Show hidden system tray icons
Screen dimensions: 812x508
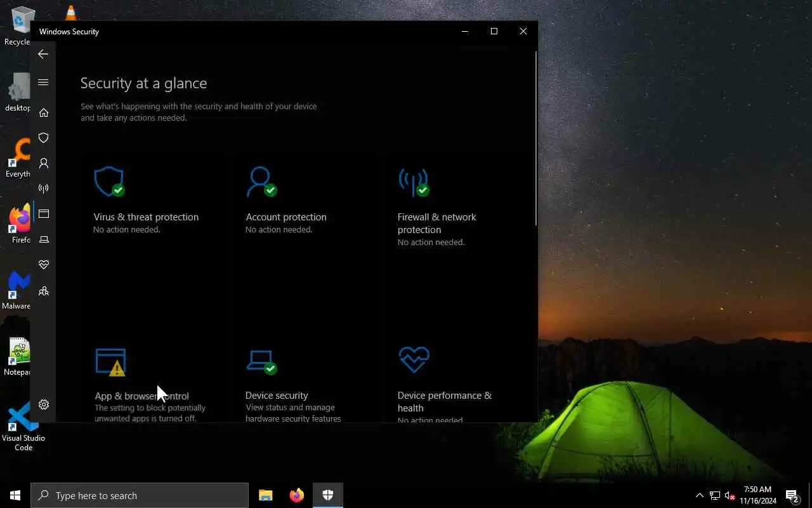(699, 496)
